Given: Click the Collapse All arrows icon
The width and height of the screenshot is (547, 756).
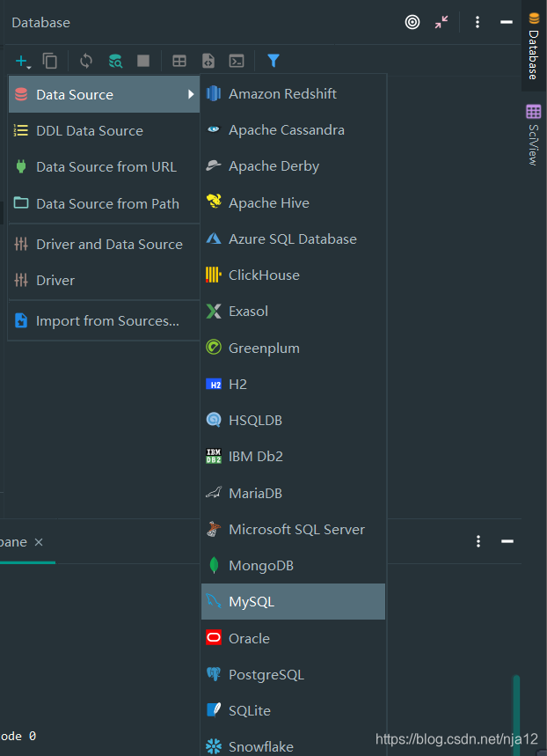Looking at the screenshot, I should point(441,22).
